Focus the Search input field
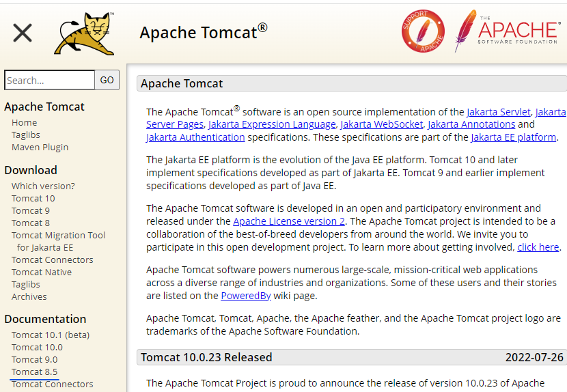 point(50,80)
